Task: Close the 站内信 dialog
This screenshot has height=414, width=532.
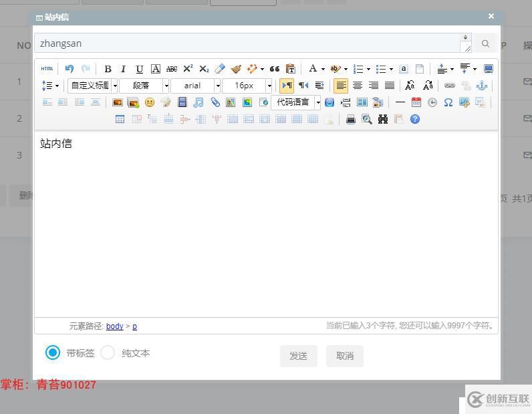Action: pyautogui.click(x=491, y=16)
